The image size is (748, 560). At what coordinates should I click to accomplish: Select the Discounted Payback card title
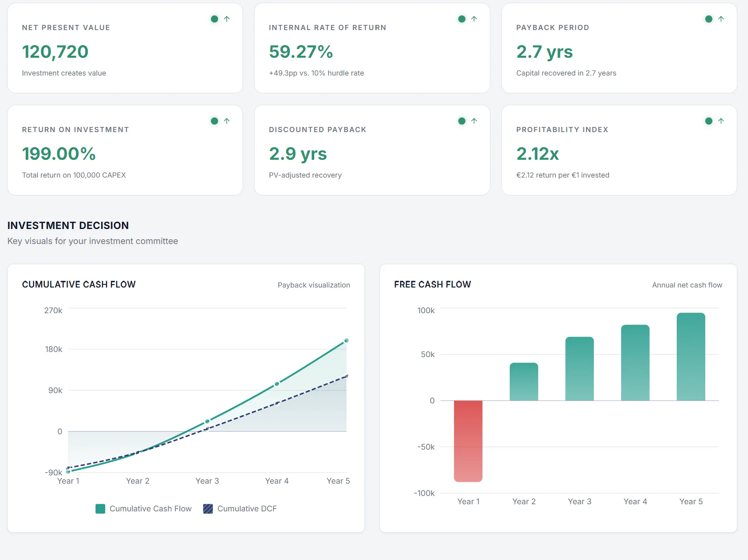[x=318, y=130]
